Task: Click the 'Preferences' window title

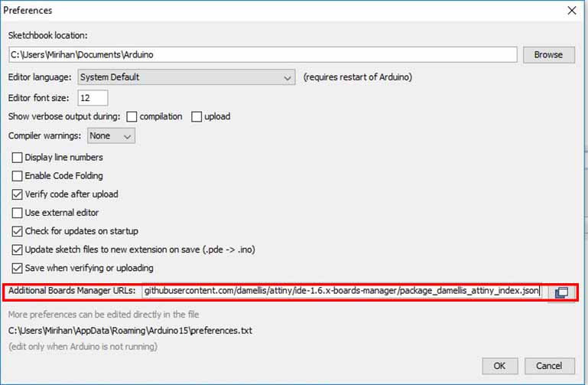Action: coord(28,11)
